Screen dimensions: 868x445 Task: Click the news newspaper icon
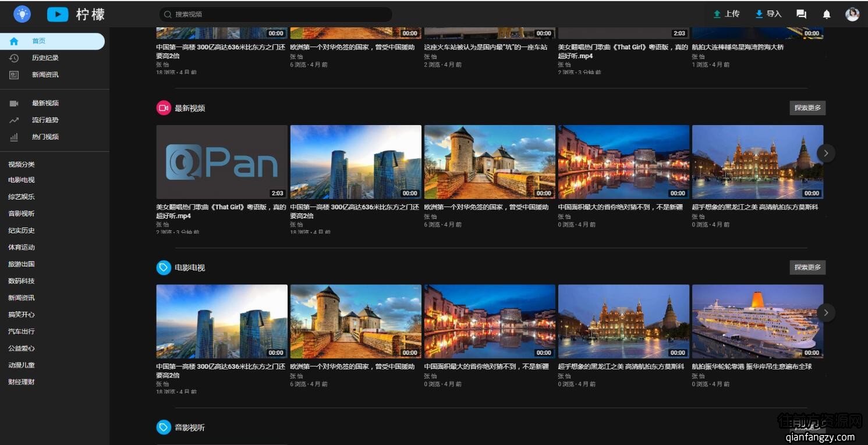coord(14,74)
